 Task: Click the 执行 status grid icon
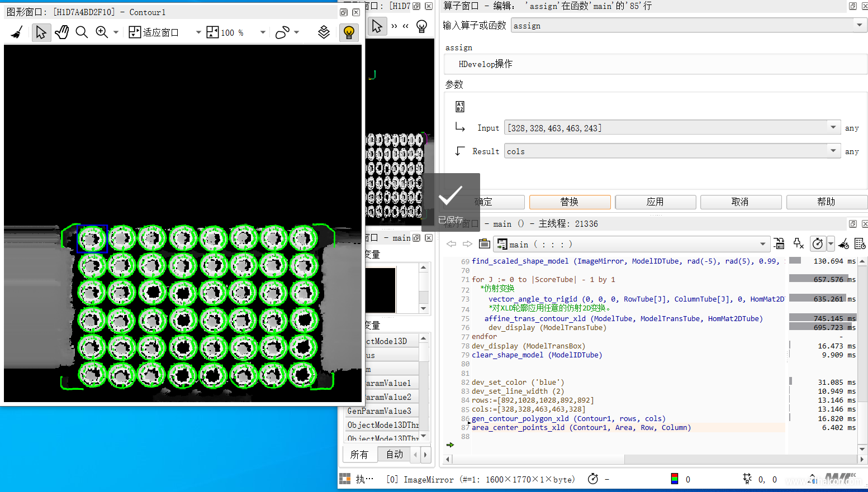(x=345, y=479)
